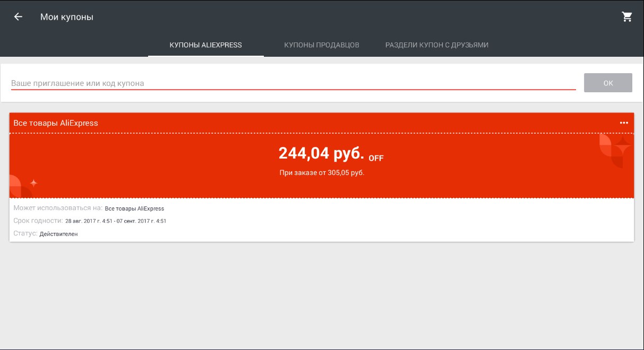Screen dimensions: 644x350
Task: Open the shopping cart
Action: (627, 17)
